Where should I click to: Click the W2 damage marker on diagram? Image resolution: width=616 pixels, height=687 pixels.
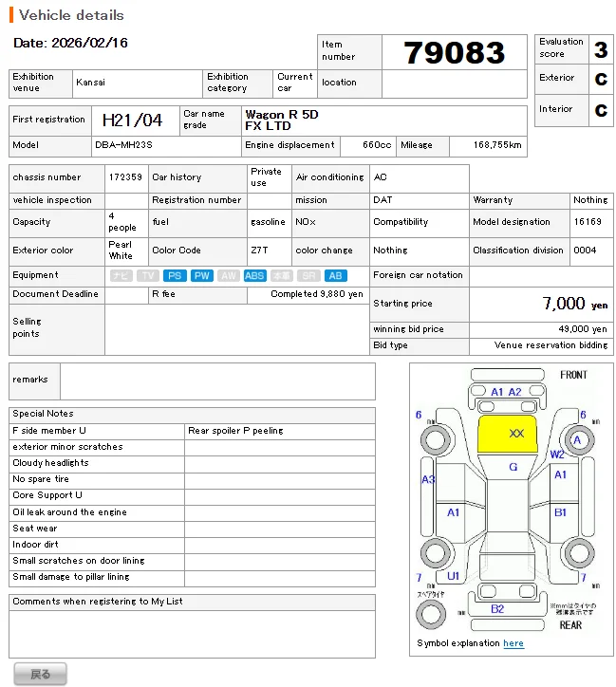coord(557,455)
